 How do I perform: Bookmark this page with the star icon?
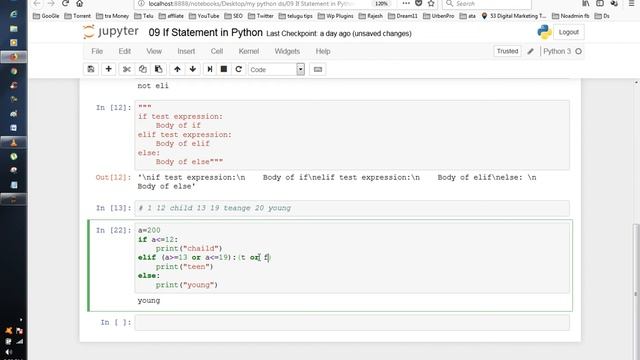point(431,3)
